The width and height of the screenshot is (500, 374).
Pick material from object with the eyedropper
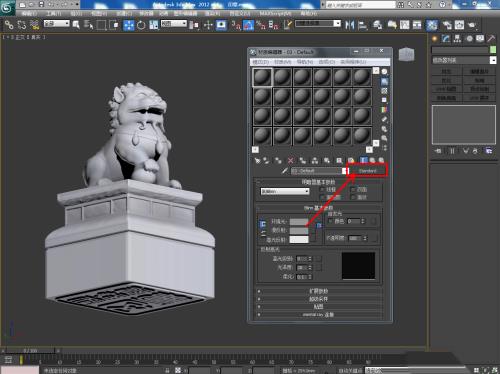tap(284, 171)
